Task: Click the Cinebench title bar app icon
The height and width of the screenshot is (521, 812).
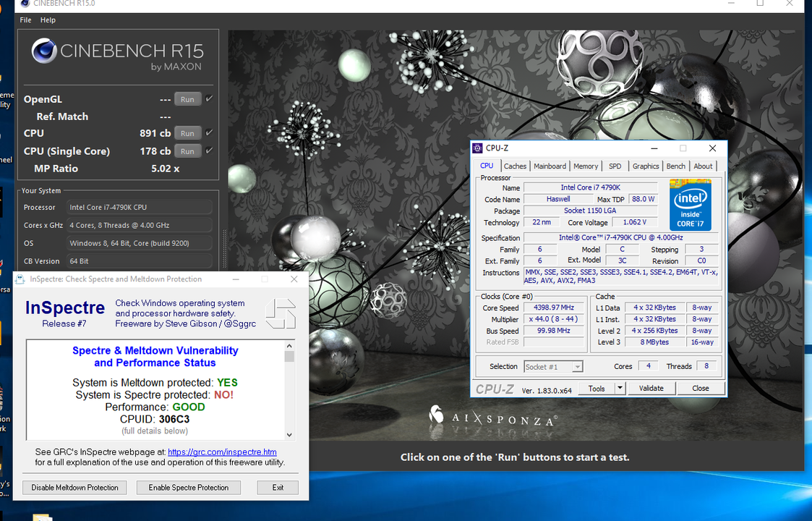Action: (x=25, y=4)
